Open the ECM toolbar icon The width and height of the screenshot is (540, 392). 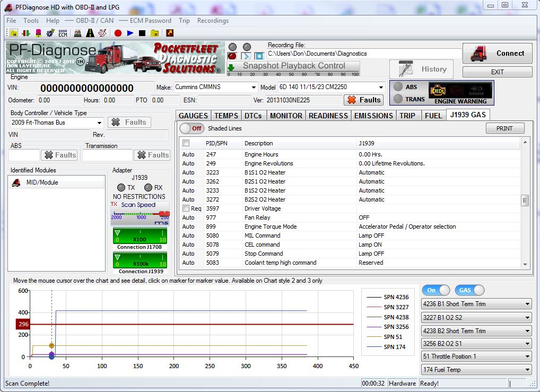(63, 33)
